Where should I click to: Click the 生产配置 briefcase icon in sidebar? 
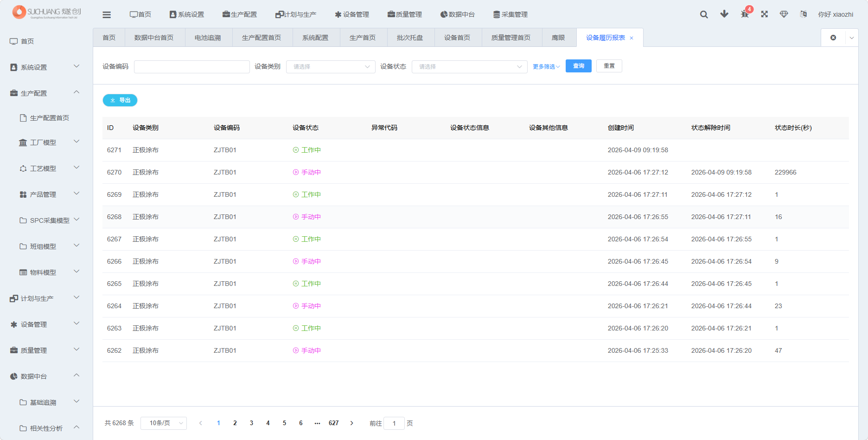pyautogui.click(x=14, y=93)
